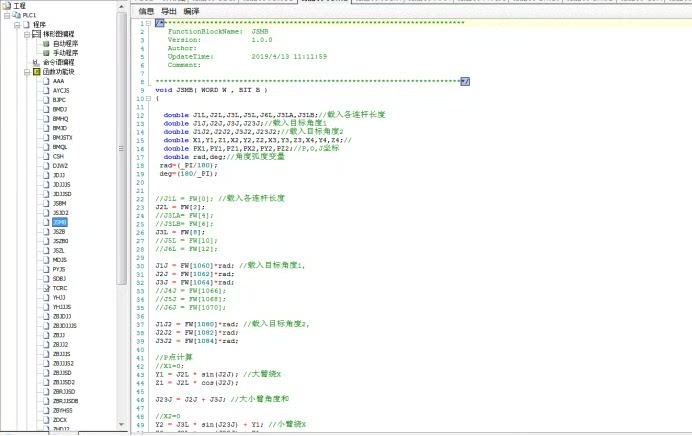Viewport: 692px width, 436px height.
Task: Click code line 9 void JSMB declaration
Action: coord(211,90)
